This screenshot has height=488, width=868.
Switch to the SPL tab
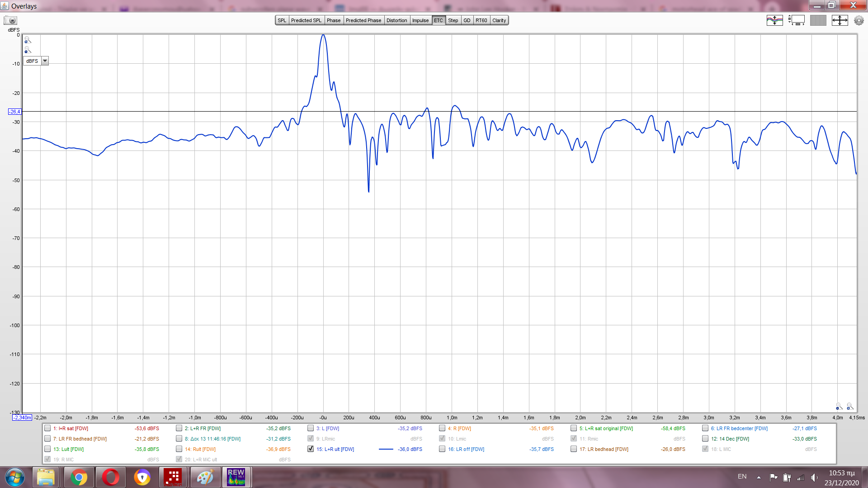pos(282,20)
